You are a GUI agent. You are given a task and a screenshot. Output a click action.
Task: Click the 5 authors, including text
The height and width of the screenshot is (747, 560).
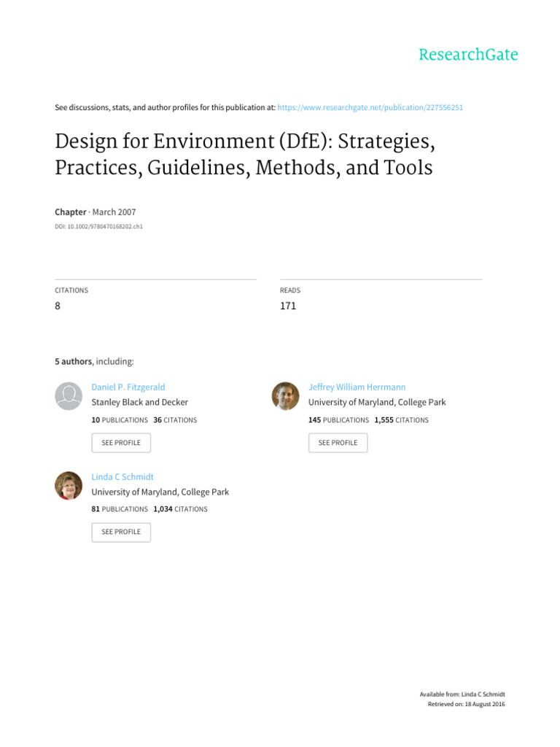[x=94, y=362]
